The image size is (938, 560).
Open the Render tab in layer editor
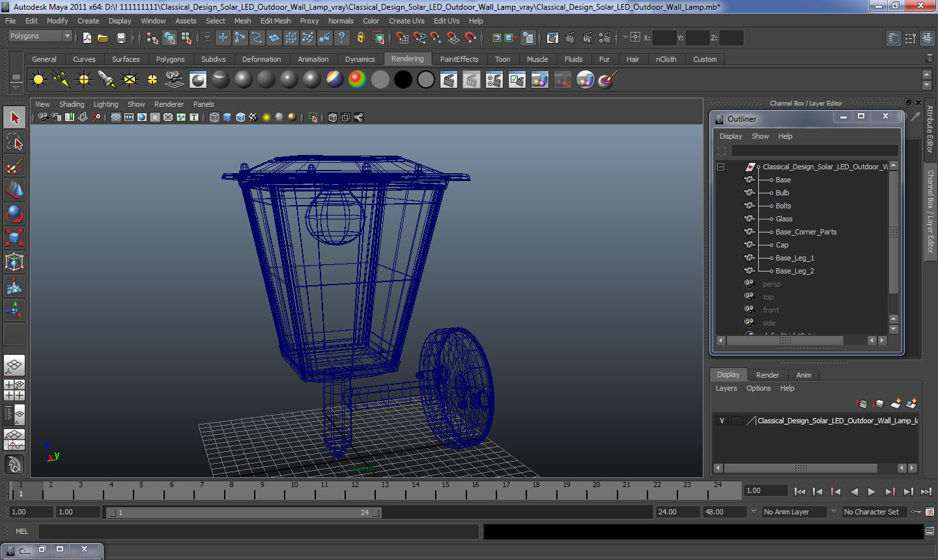(x=767, y=375)
